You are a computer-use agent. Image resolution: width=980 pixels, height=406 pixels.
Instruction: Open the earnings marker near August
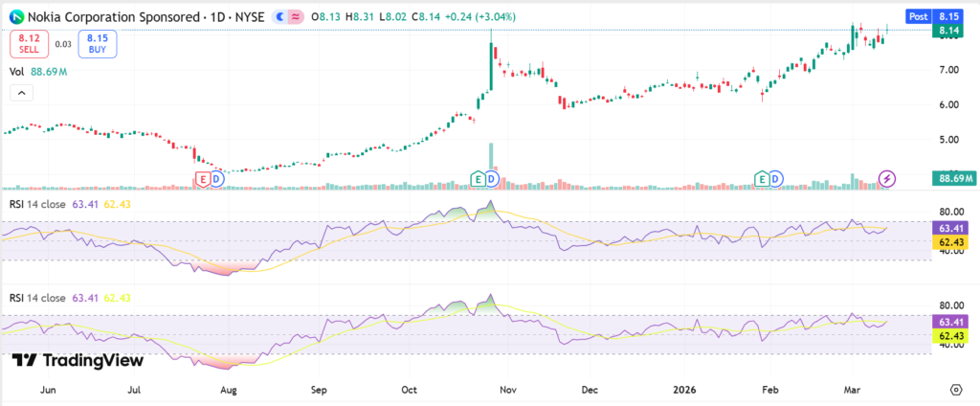click(202, 179)
